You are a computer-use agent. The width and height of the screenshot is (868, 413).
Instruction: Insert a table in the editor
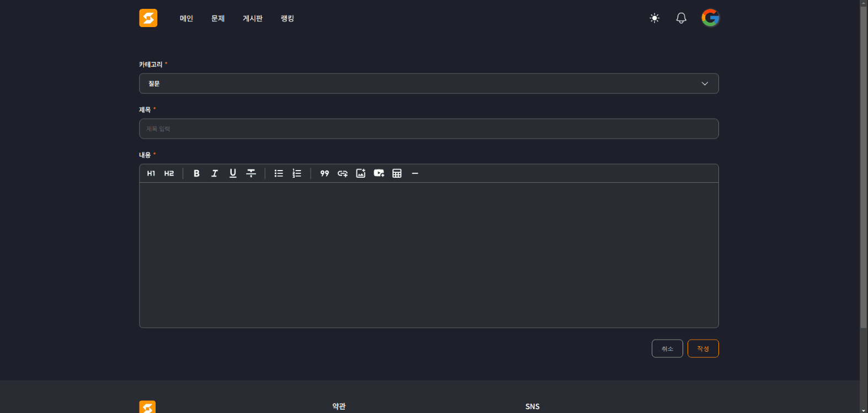397,173
